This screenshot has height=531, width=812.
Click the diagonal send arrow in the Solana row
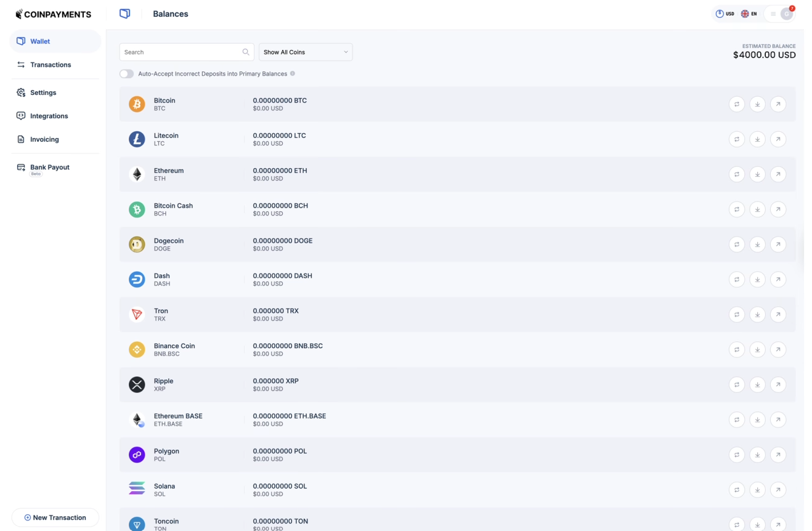pyautogui.click(x=778, y=490)
